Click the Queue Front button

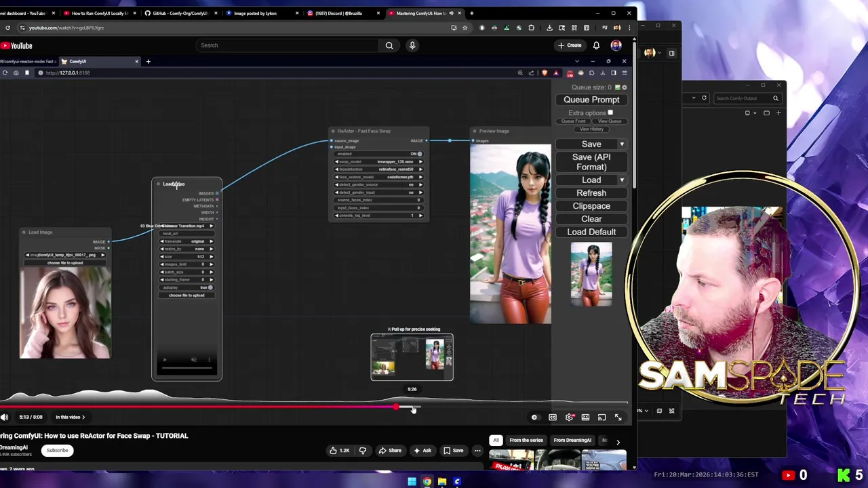click(x=574, y=121)
